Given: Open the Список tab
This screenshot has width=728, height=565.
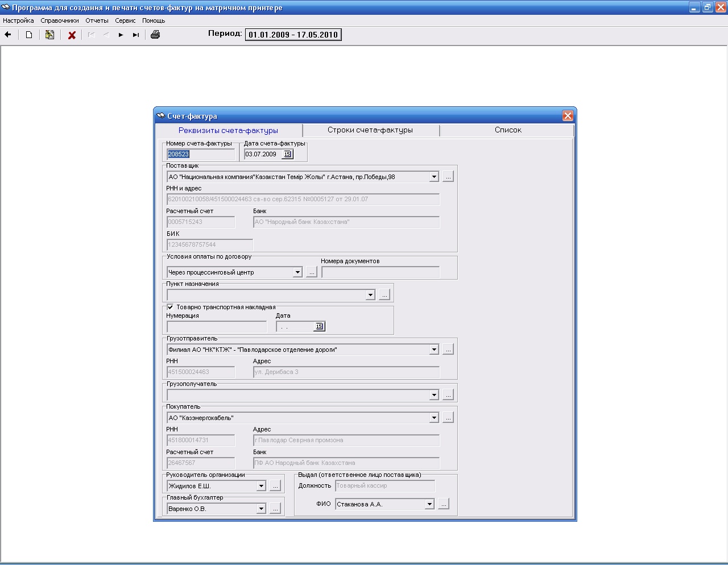Looking at the screenshot, I should [507, 130].
